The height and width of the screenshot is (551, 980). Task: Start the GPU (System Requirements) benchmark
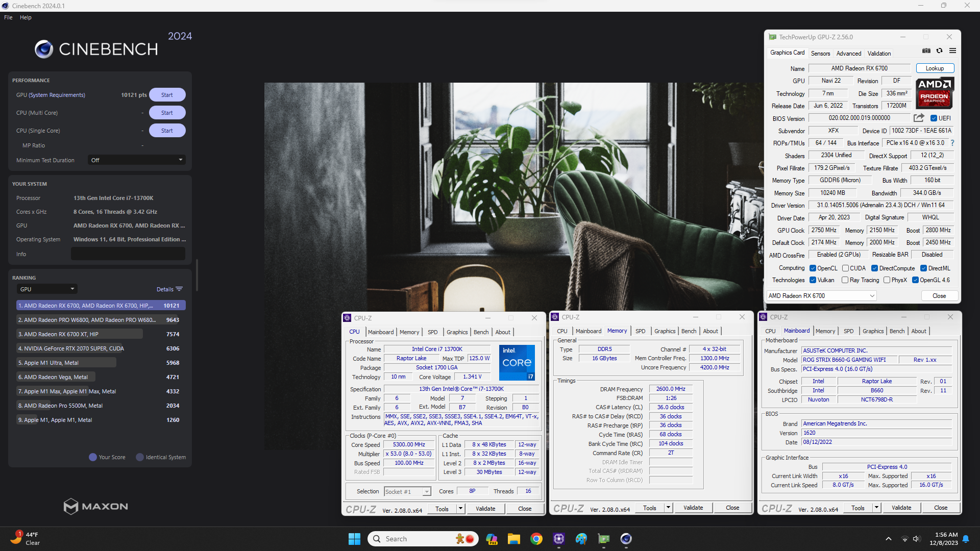tap(167, 95)
